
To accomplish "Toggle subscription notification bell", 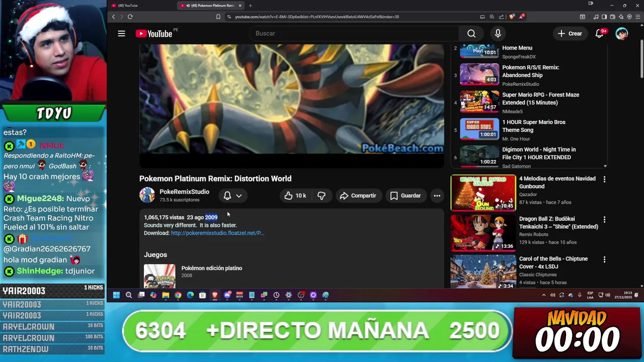I will (227, 196).
